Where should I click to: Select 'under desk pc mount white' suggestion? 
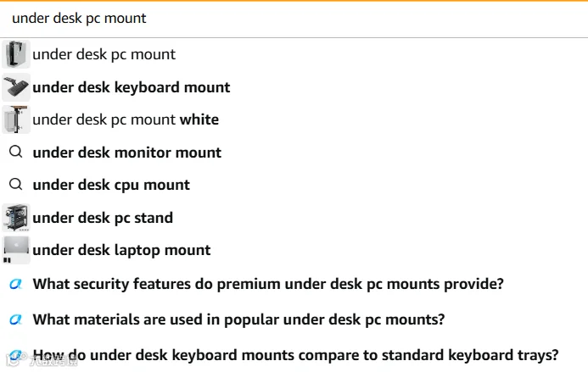126,119
